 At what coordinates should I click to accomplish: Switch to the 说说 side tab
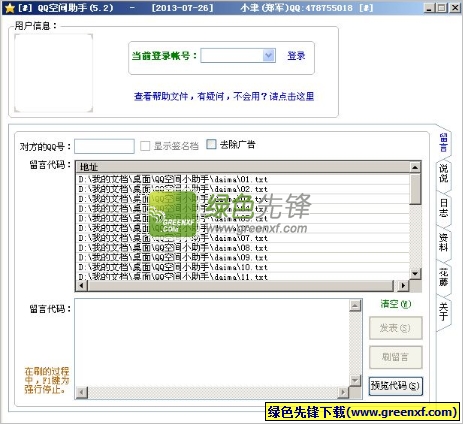pos(443,173)
